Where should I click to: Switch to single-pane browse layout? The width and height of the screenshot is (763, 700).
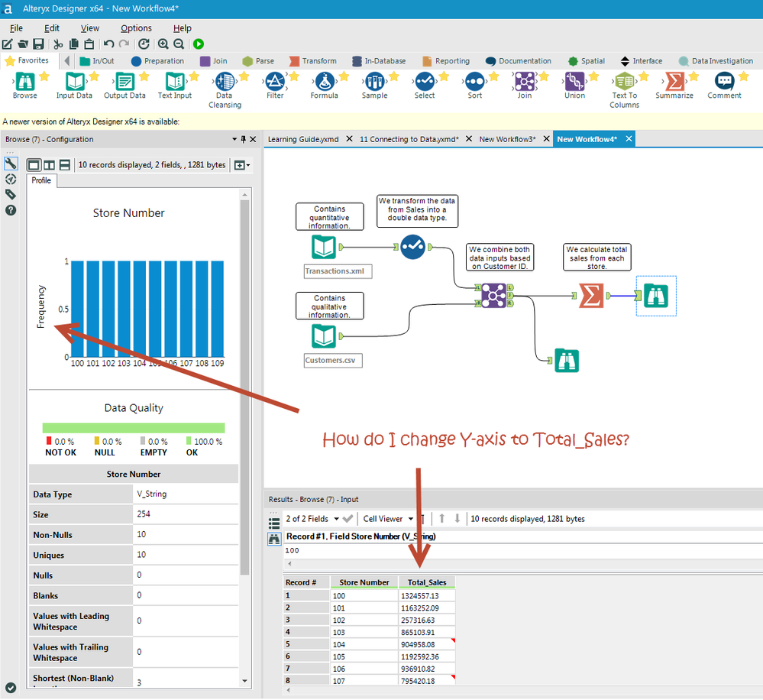tap(34, 165)
